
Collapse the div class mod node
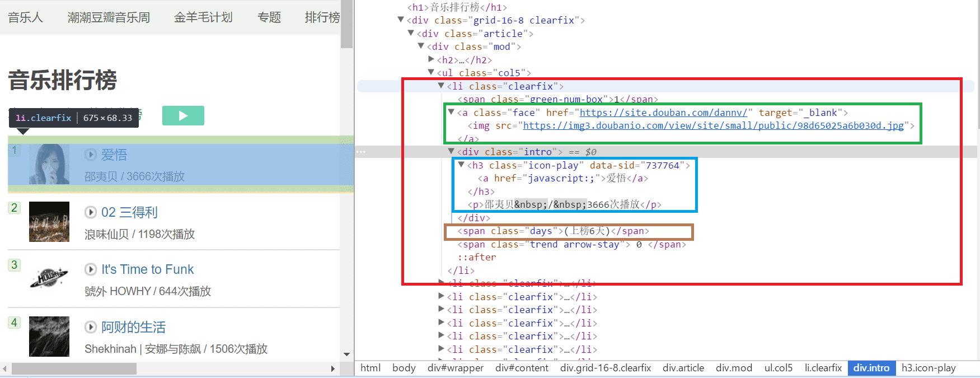[421, 46]
